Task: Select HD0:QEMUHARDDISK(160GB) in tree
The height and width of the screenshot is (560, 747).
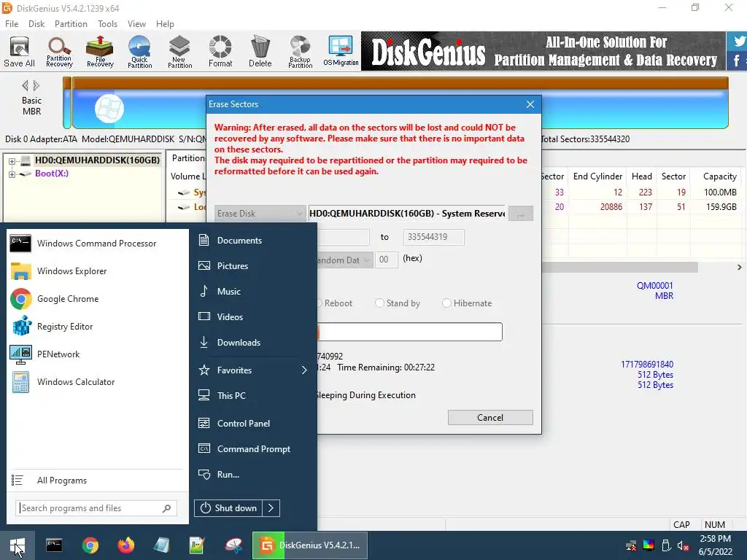Action: click(97, 160)
